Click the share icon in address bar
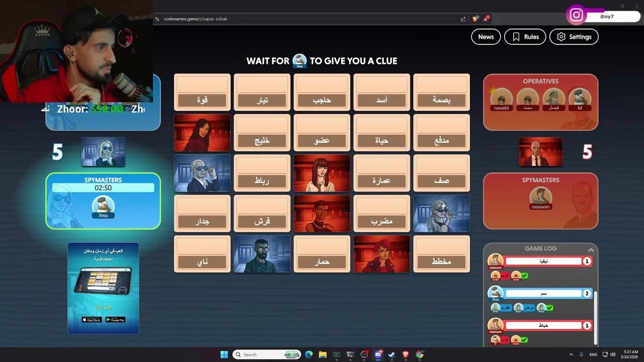 click(463, 19)
